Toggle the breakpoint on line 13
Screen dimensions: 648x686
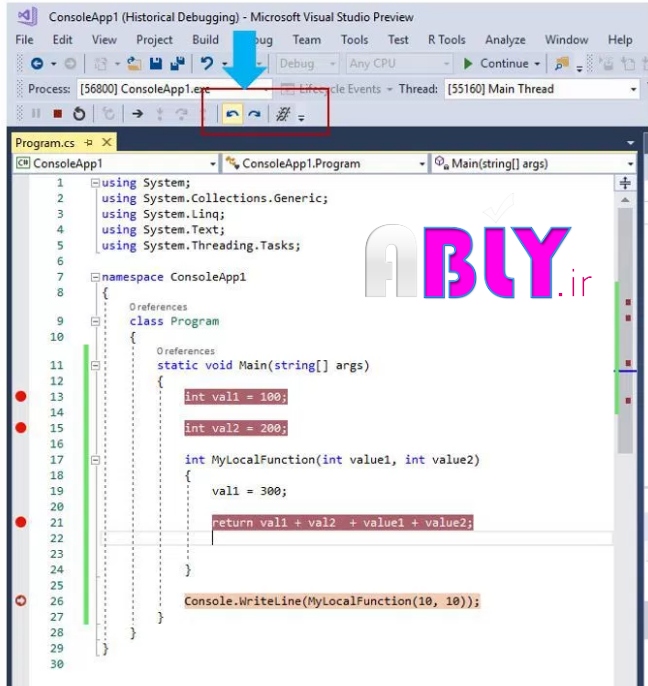pos(21,396)
